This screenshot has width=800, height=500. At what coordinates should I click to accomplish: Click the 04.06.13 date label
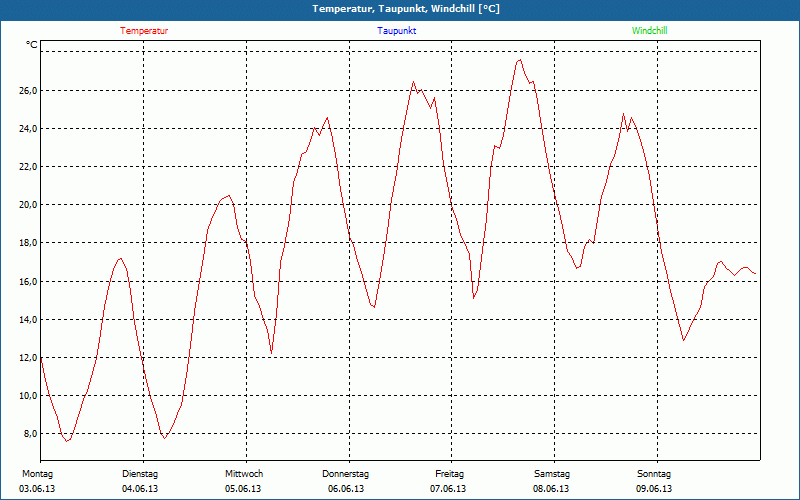[140, 489]
